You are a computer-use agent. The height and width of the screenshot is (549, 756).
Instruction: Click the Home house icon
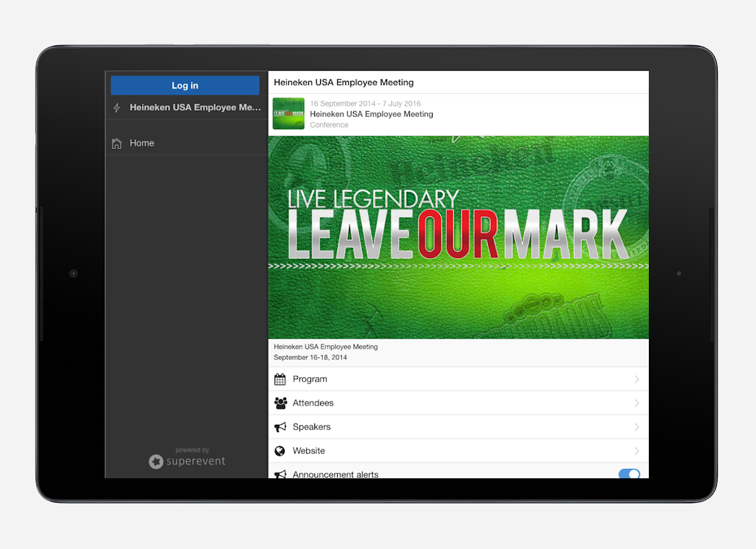click(117, 143)
